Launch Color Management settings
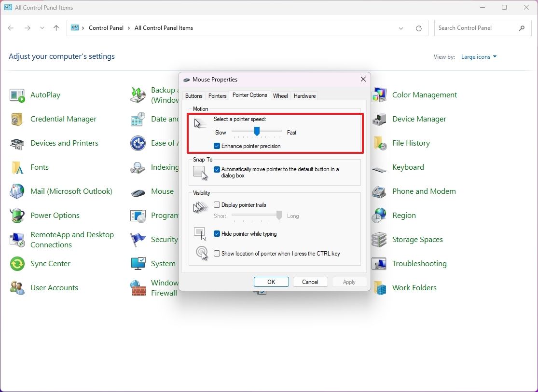 click(x=424, y=95)
